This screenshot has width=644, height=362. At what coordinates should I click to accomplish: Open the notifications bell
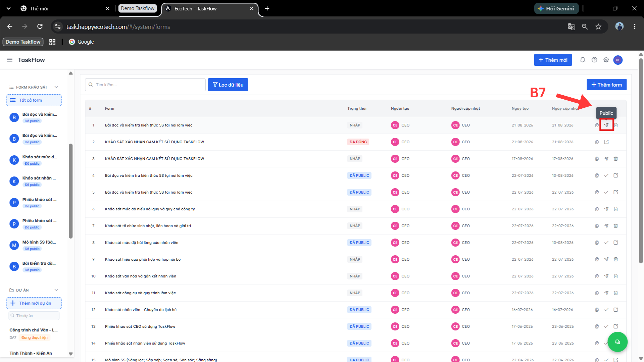[x=583, y=60]
